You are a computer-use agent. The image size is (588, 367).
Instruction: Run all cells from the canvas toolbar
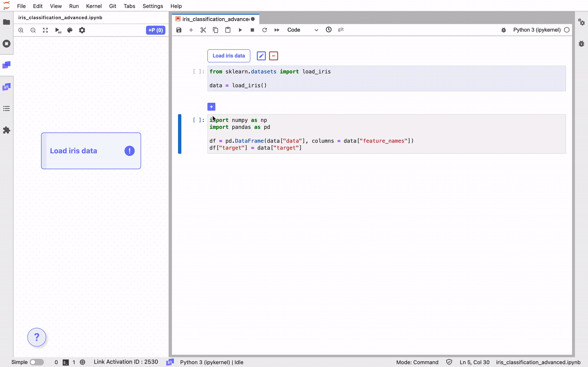(x=58, y=30)
